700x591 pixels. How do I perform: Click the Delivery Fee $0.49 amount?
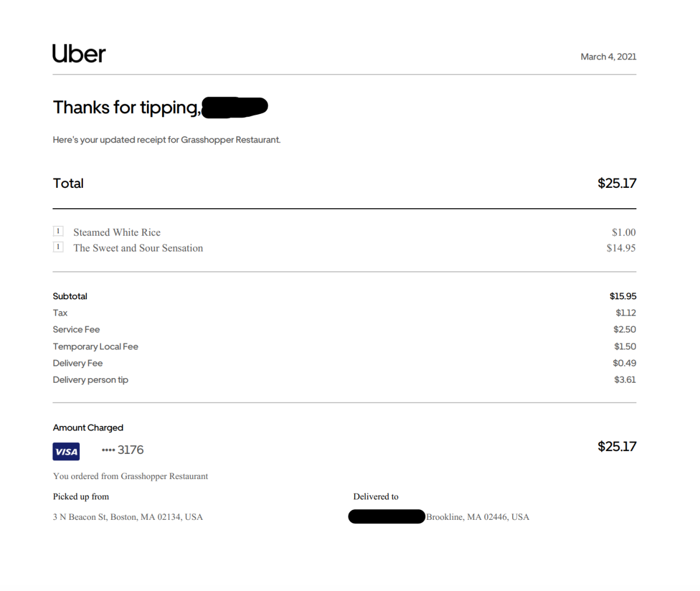(x=624, y=363)
